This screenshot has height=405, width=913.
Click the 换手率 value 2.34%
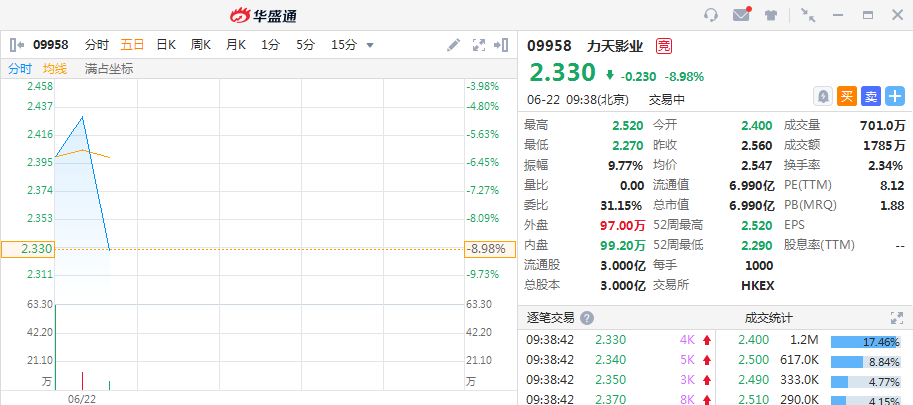click(x=886, y=166)
